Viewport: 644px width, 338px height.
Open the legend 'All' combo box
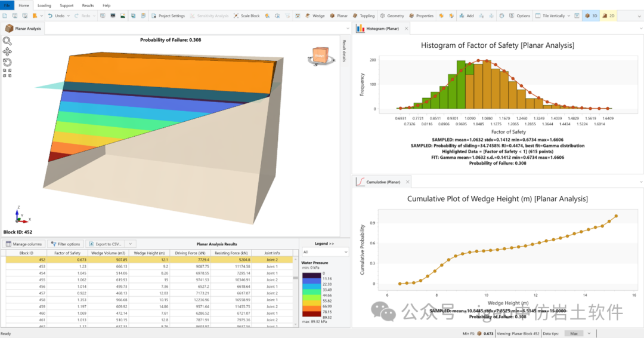point(324,253)
